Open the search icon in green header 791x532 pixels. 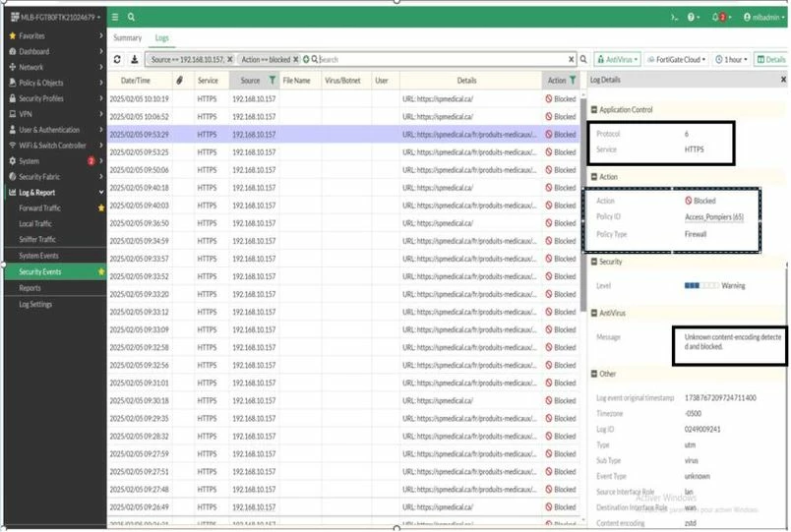pyautogui.click(x=131, y=17)
